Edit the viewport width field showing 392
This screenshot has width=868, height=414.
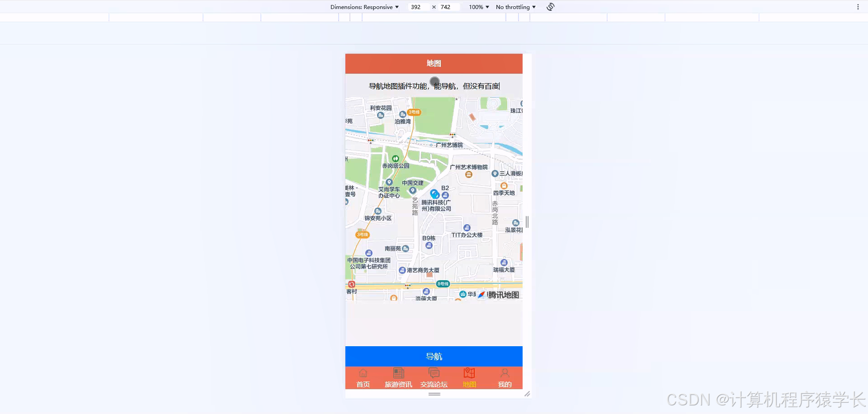pos(417,7)
